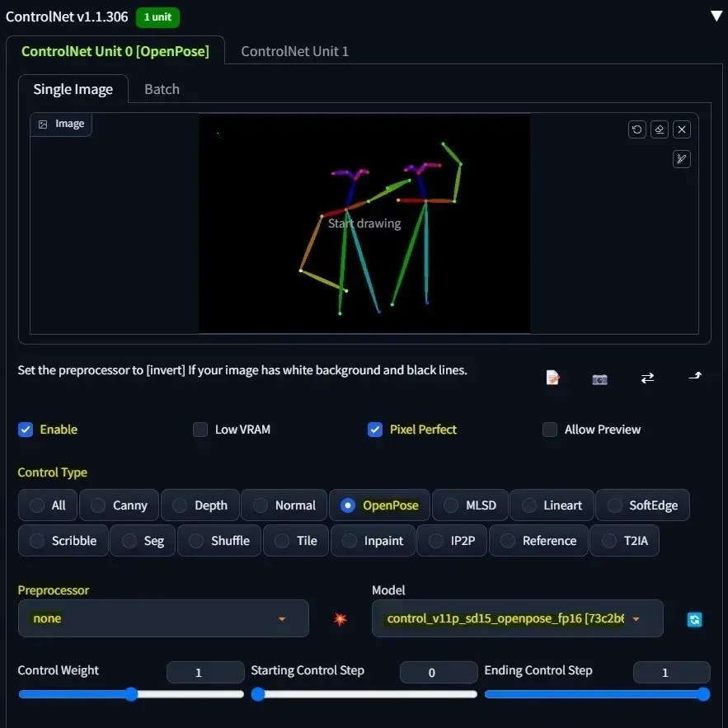Mirror the webcam using the swap-arrows icon
This screenshot has height=728, width=728.
[648, 378]
